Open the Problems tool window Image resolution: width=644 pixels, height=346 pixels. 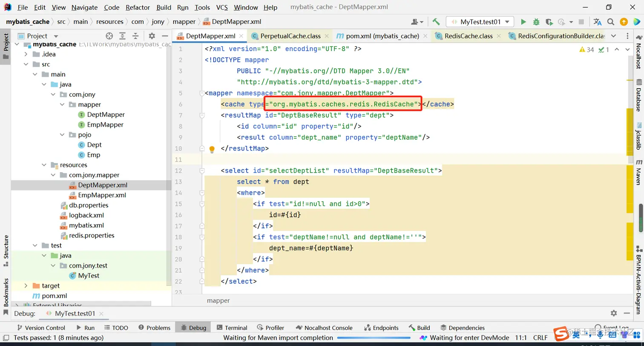tap(155, 328)
